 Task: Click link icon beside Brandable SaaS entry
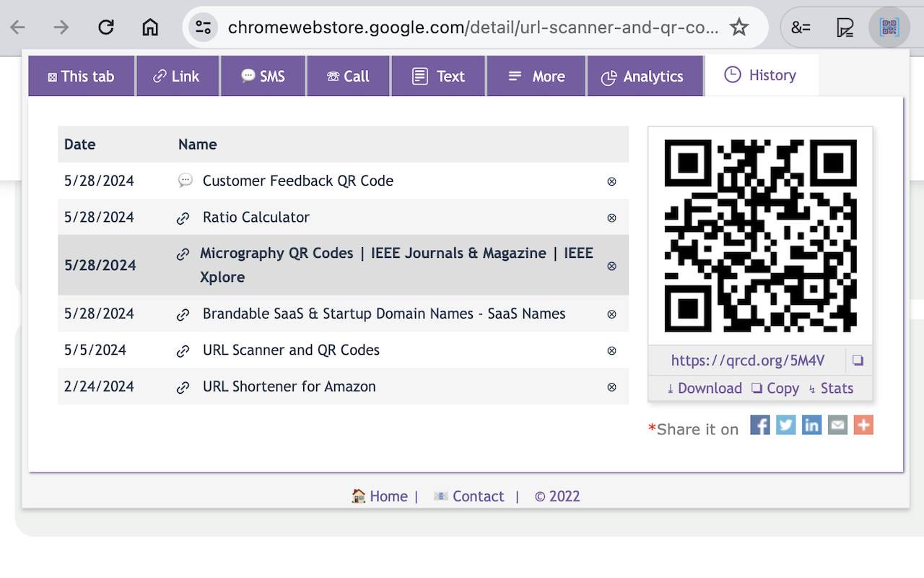[x=183, y=315]
